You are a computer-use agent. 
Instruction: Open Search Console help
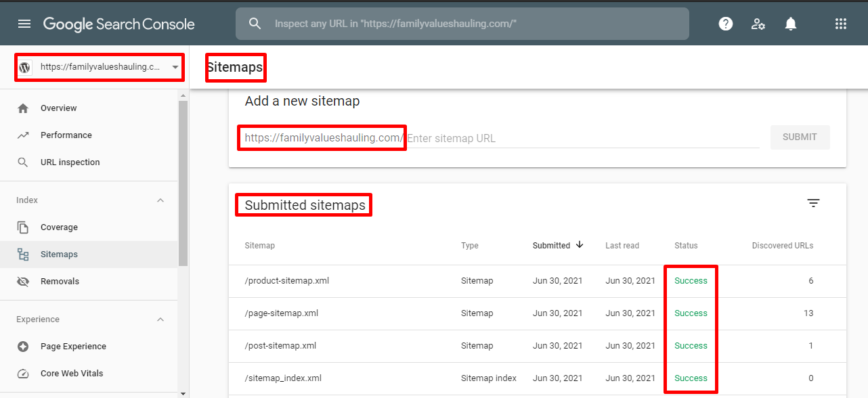[725, 24]
